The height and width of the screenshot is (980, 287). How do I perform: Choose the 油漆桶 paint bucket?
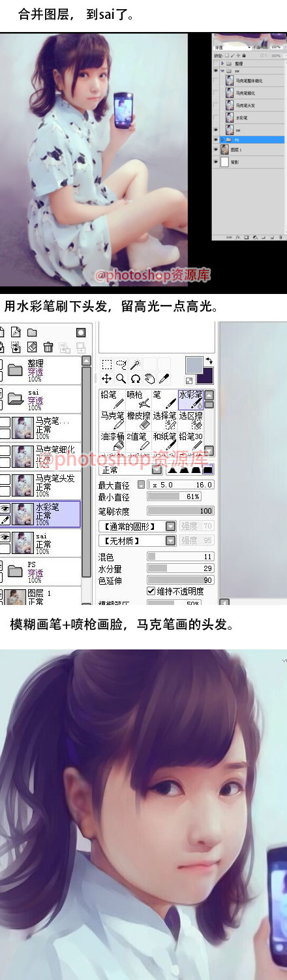(112, 440)
